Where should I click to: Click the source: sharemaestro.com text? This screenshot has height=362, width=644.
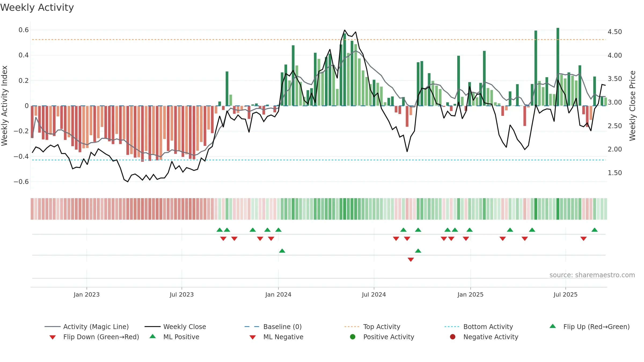coord(592,275)
